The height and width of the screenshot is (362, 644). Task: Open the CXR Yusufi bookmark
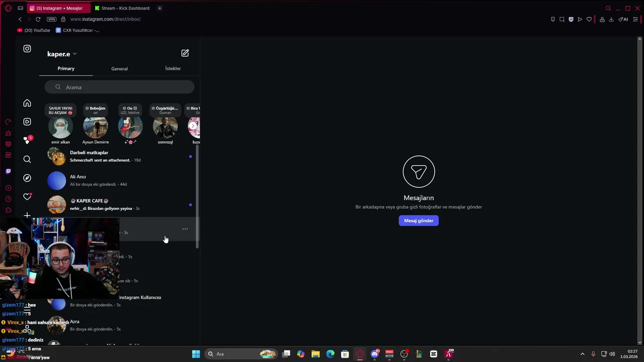point(77,30)
